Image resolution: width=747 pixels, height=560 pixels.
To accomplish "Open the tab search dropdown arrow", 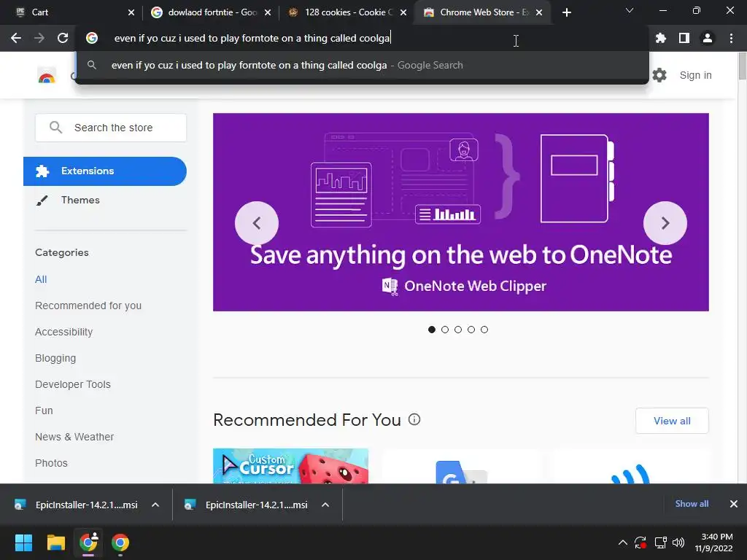I will pos(630,10).
